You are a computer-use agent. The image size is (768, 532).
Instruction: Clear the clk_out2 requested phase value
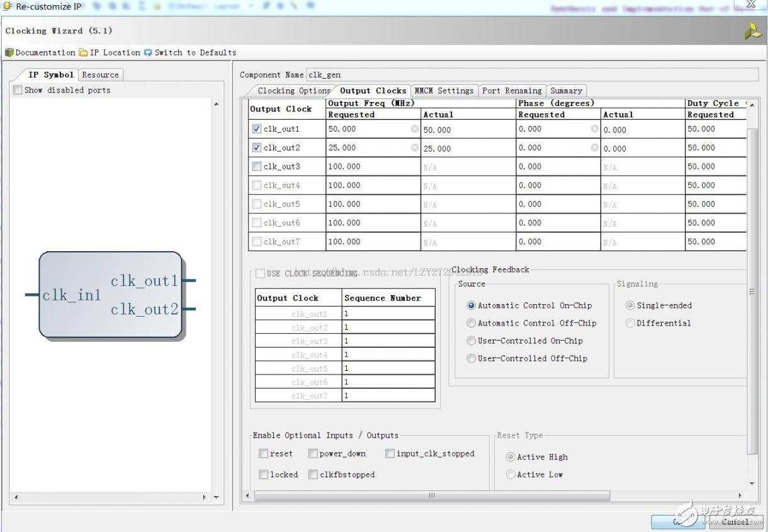tap(594, 148)
